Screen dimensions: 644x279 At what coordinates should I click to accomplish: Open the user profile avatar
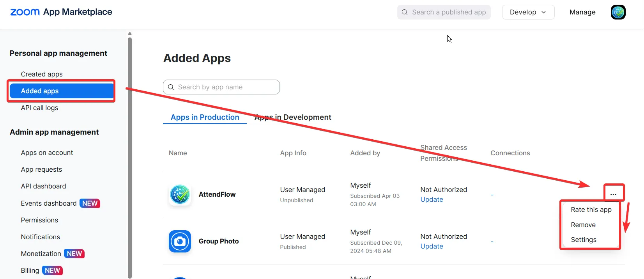click(618, 12)
